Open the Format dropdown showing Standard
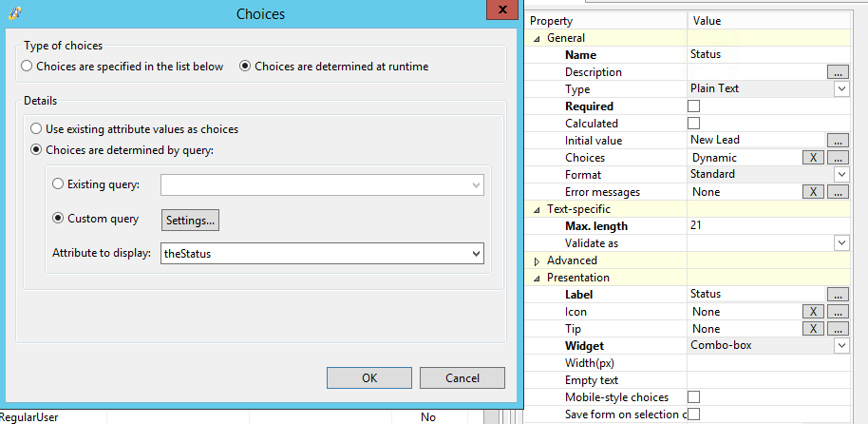The height and width of the screenshot is (424, 868). [x=841, y=174]
